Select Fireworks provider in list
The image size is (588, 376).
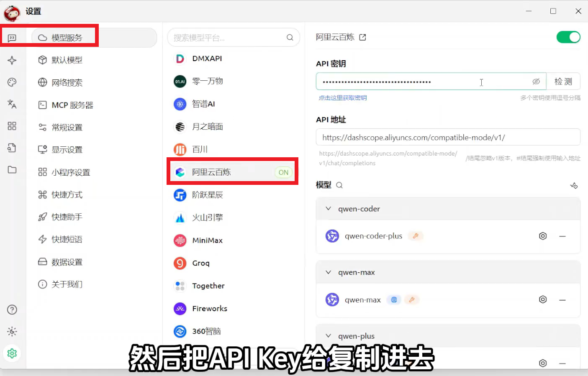233,308
